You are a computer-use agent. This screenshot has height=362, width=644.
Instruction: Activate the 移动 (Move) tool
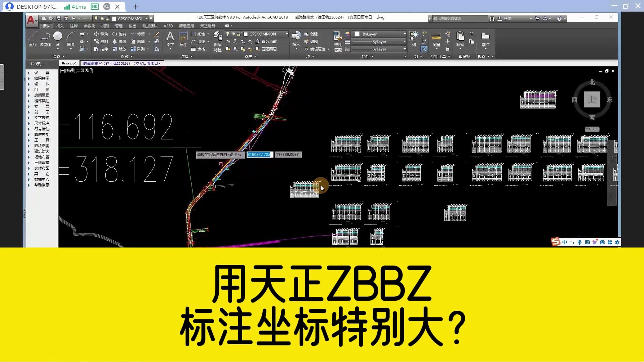[102, 34]
